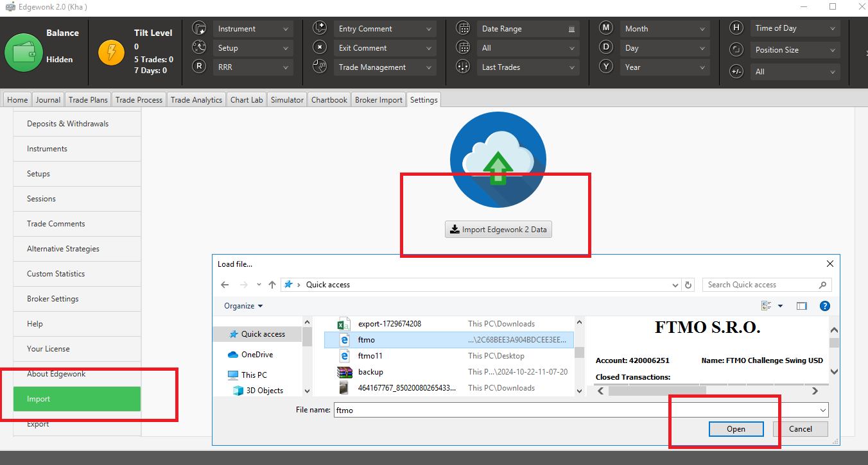Screen dimensions: 868x465
Task: Go up one folder level in dialog
Action: click(x=272, y=285)
